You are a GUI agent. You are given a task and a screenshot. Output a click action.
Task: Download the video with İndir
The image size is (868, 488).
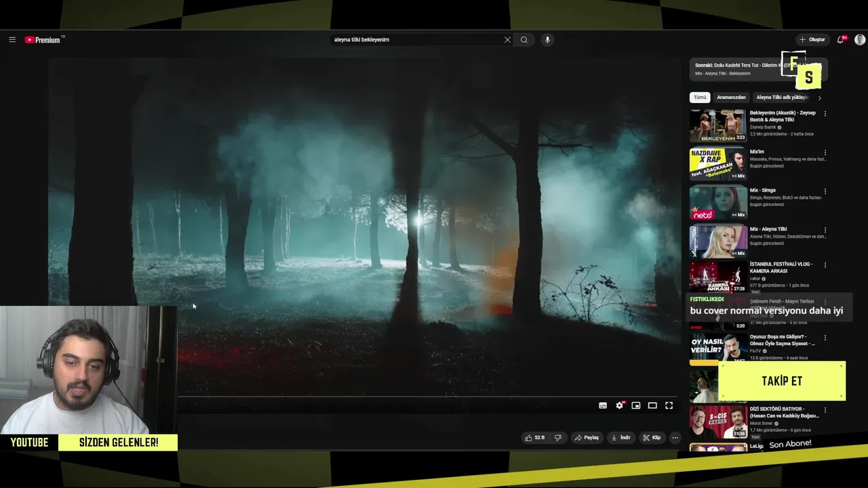point(621,438)
